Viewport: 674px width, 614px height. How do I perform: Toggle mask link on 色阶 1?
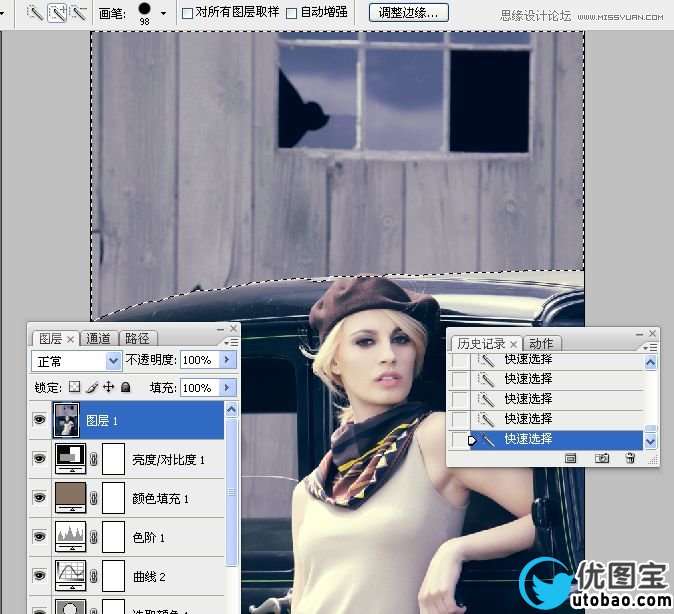94,537
